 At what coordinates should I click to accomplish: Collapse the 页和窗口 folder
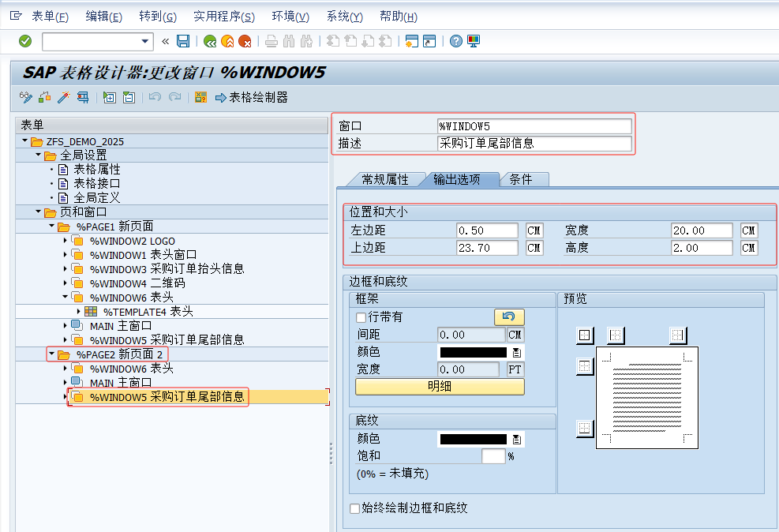tap(38, 212)
